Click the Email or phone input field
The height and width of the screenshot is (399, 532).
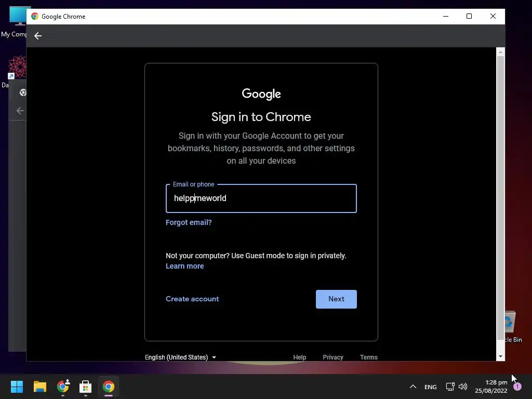[261, 198]
